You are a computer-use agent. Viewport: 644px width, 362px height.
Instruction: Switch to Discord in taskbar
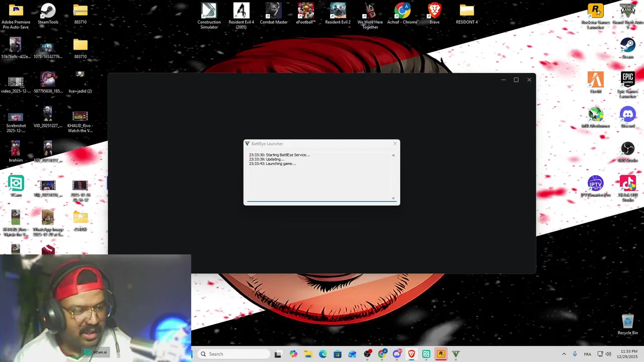(x=397, y=354)
